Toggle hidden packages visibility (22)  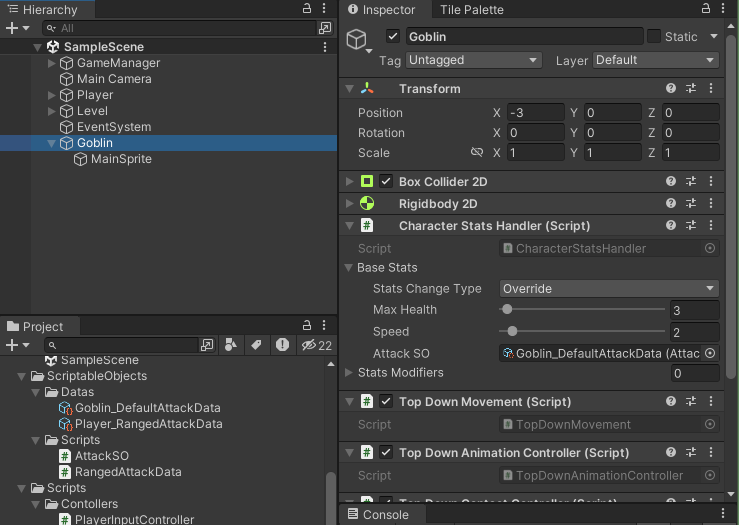coord(316,345)
